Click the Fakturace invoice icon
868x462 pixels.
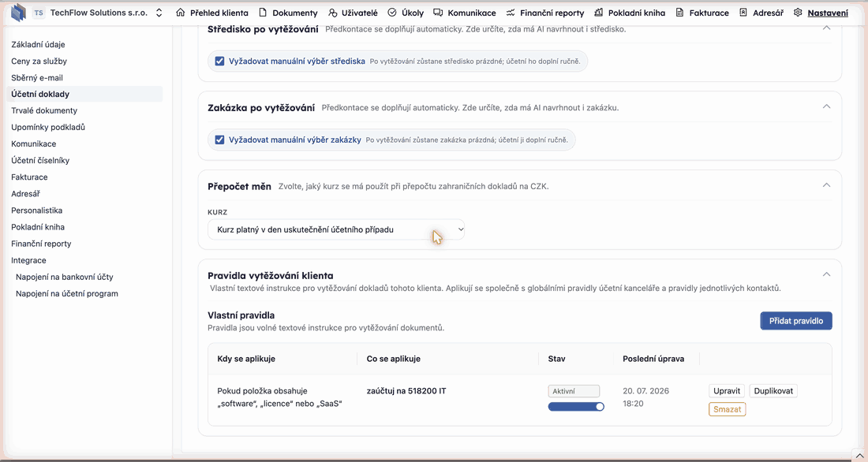click(x=679, y=13)
